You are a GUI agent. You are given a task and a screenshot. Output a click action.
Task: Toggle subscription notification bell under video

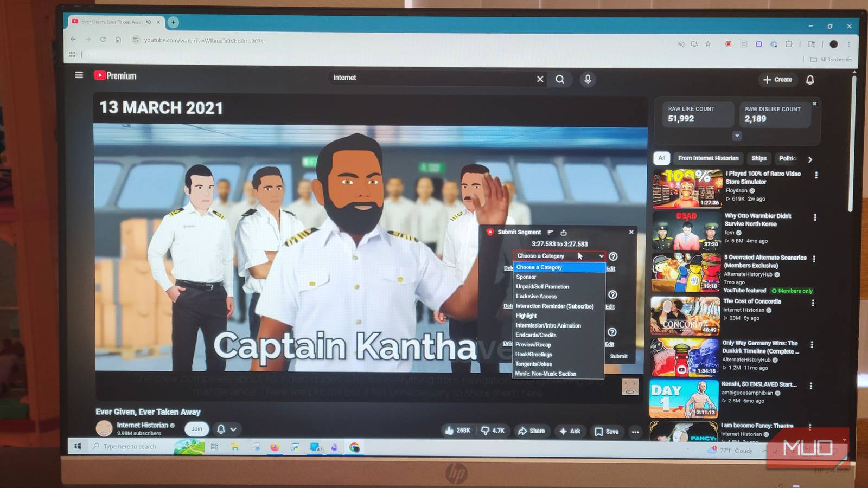[227, 429]
